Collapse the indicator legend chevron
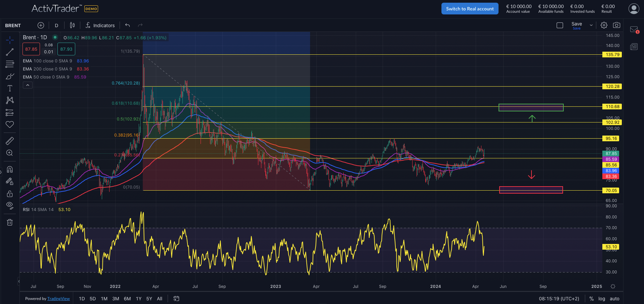 coord(28,85)
